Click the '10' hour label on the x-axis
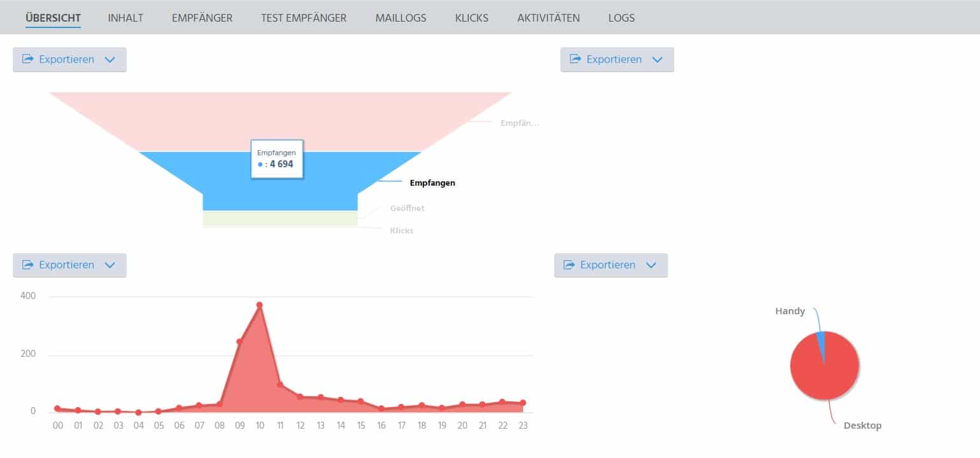 click(x=260, y=426)
